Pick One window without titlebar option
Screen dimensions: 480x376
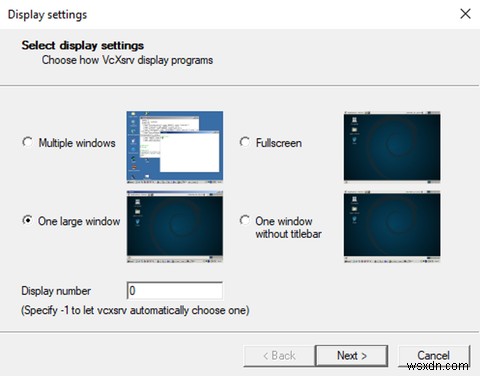(x=245, y=221)
